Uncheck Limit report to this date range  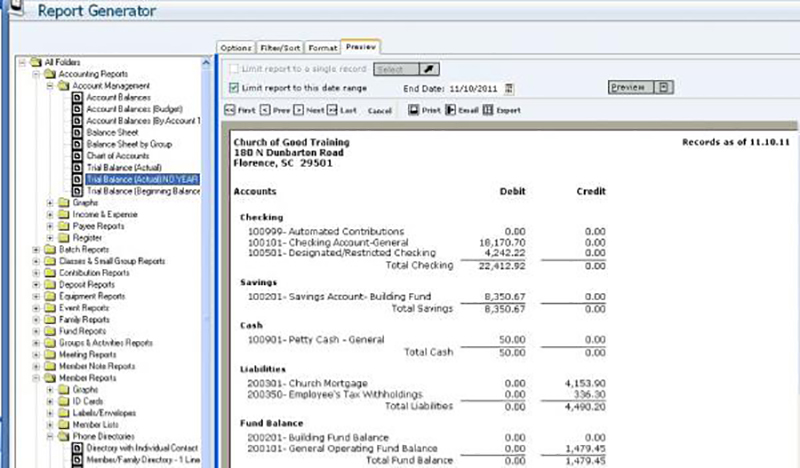coord(233,89)
